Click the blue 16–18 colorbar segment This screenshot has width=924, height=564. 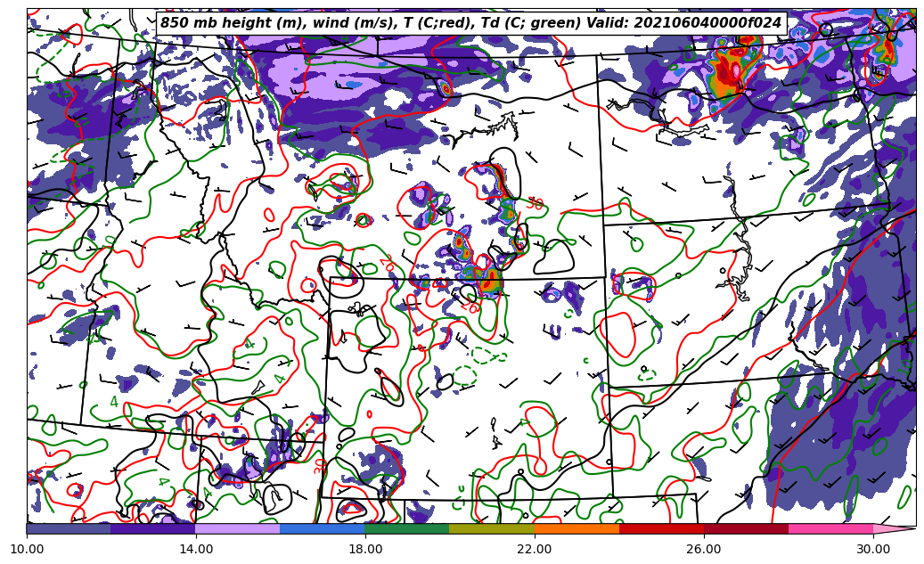click(x=323, y=528)
